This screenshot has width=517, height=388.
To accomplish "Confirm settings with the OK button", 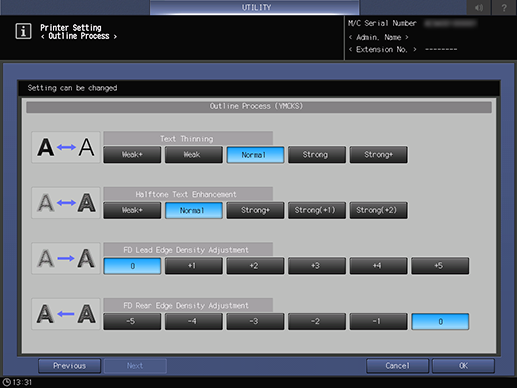I will [x=463, y=366].
